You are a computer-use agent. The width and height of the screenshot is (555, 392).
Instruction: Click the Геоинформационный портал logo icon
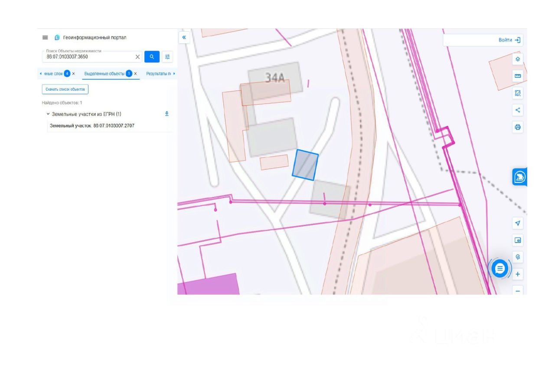(x=57, y=38)
